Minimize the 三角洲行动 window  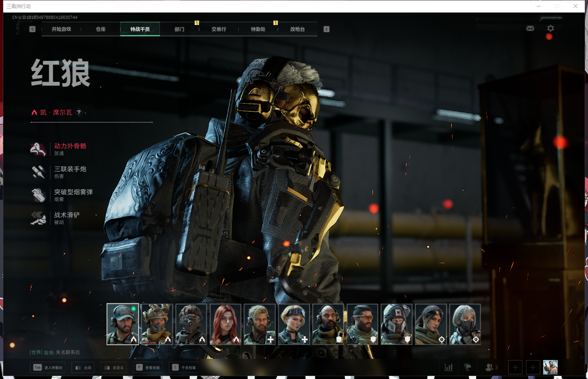pyautogui.click(x=538, y=6)
